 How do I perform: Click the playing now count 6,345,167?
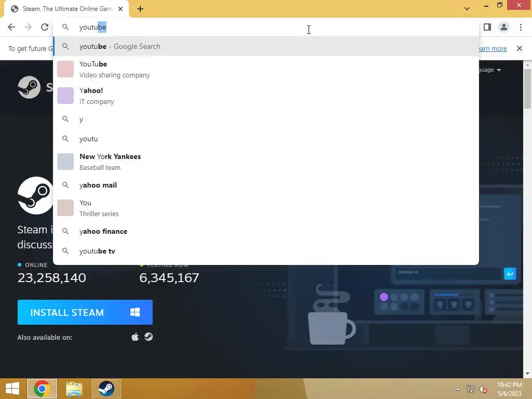click(x=169, y=278)
